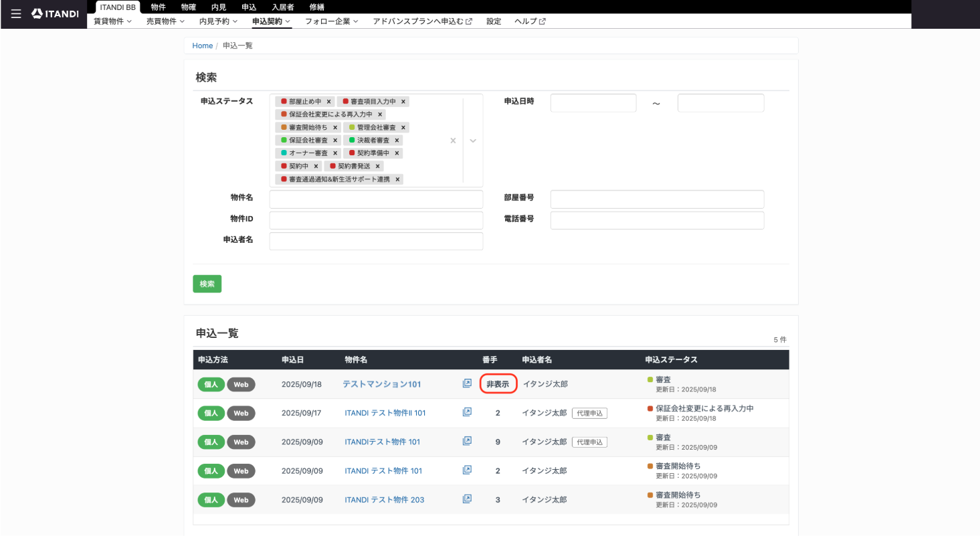
Task: Click the Web badge in ITANDI テスト物件 203 row
Action: tap(241, 499)
